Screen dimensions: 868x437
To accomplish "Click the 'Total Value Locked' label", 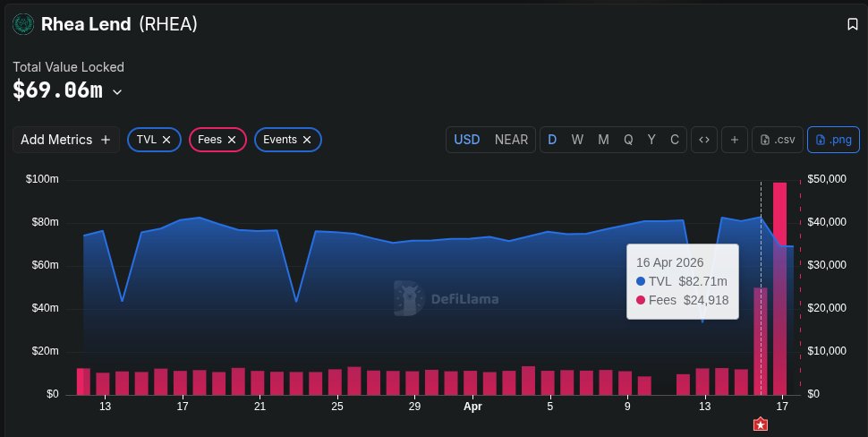I will (69, 67).
